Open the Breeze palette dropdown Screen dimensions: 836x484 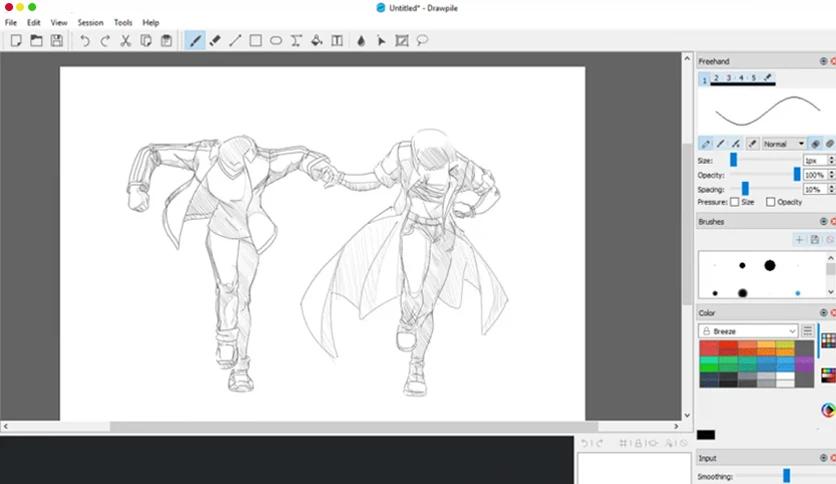point(748,331)
